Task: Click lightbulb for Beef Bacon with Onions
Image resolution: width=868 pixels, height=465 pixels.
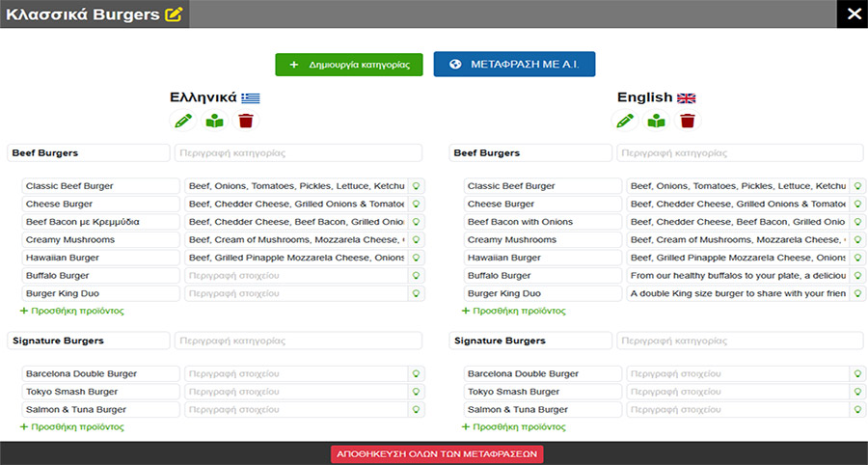Action: 858,222
